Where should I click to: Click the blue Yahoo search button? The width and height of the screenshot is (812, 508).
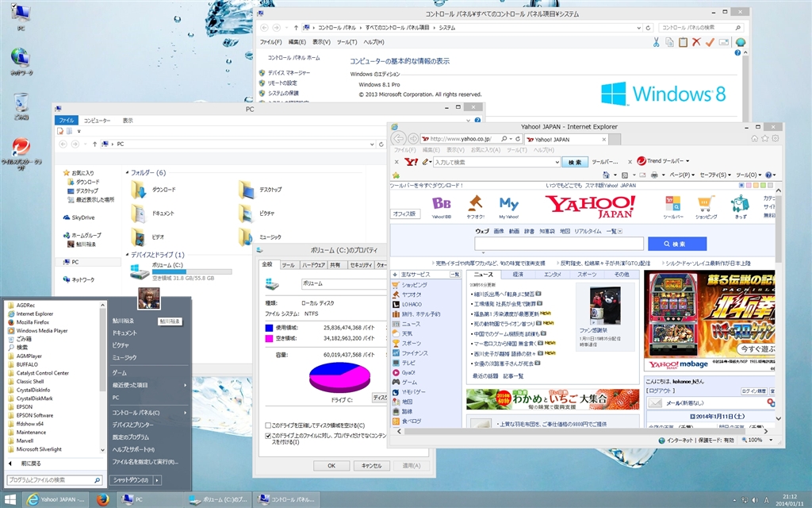tap(677, 244)
